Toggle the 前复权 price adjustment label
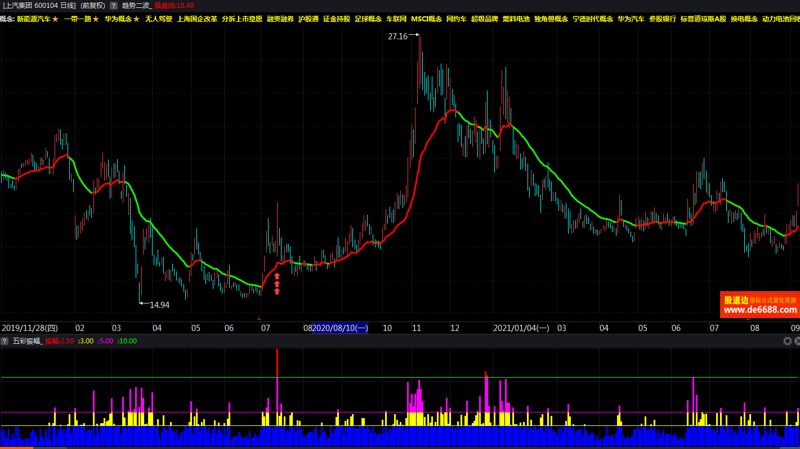Viewport: 800px width, 449px height. pos(93,6)
